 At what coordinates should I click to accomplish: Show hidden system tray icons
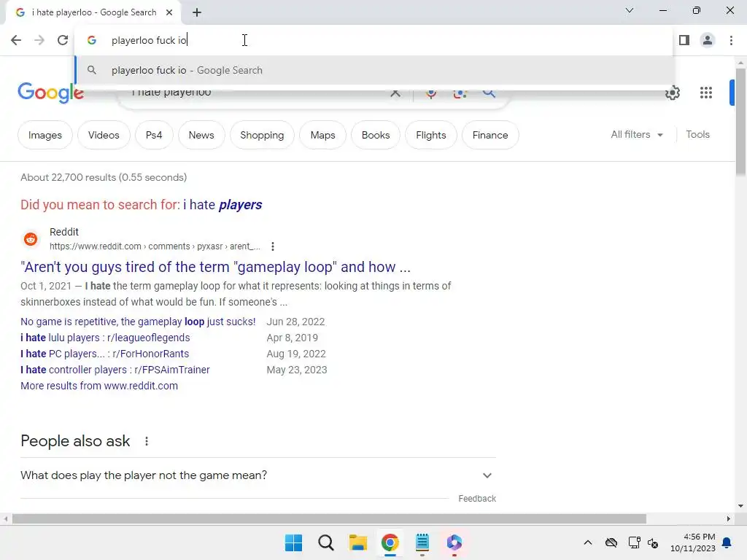588,542
